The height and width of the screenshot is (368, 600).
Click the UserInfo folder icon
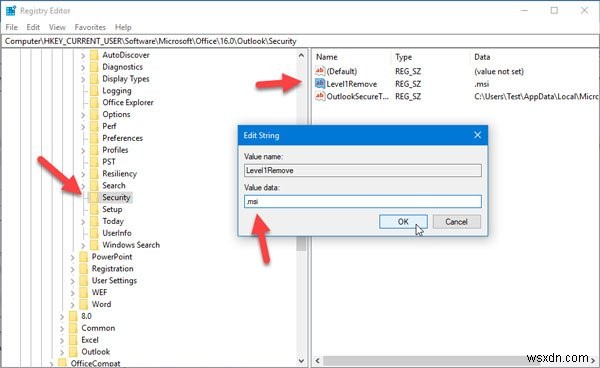click(x=94, y=233)
